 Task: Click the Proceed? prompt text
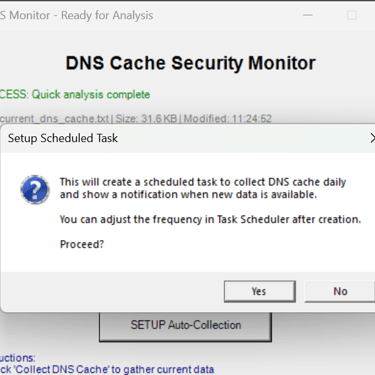pos(82,244)
